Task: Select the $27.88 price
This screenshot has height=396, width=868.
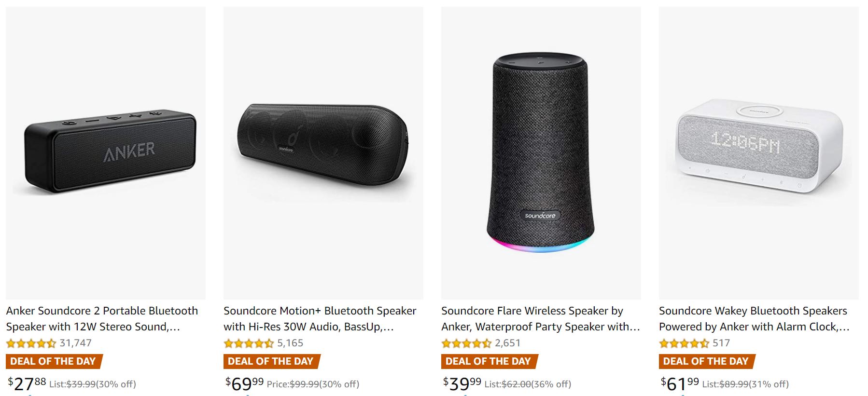Action: coord(27,384)
